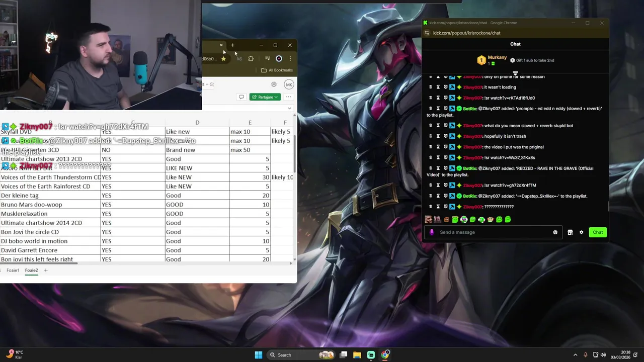Screen dimensions: 644x362
Task: Open the spreadsheet comments pane
Action: coord(242,97)
